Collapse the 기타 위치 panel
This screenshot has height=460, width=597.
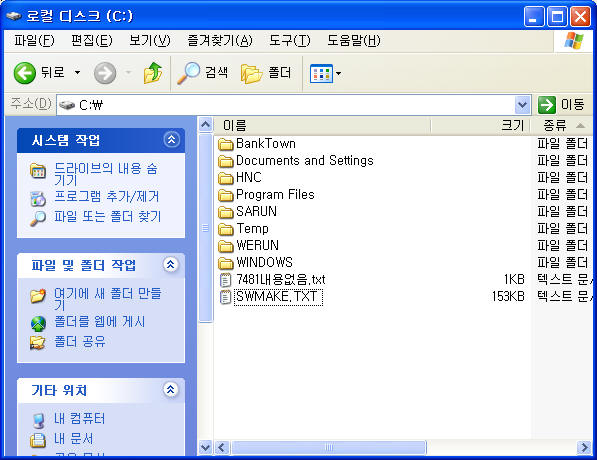click(x=171, y=389)
